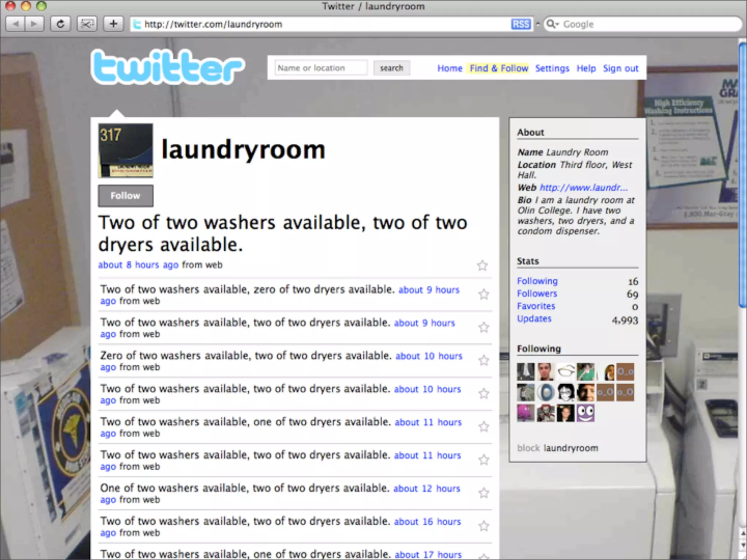
Task: Click the laundryroom 317 profile picture
Action: (125, 151)
